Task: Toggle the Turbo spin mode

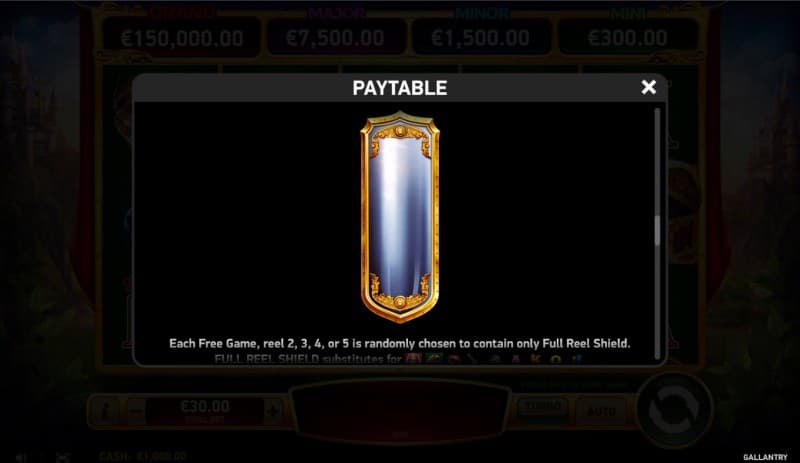Action: [x=543, y=408]
